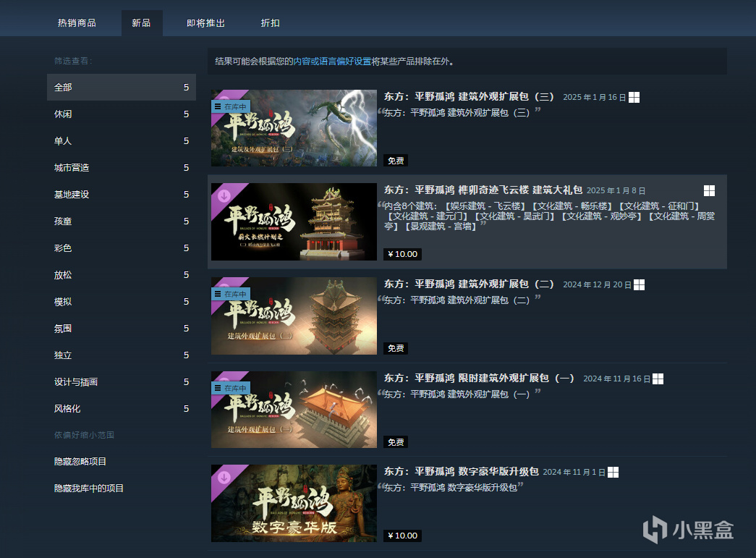Click ¥10.00 price of 数字豪华版升级包
This screenshot has width=756, height=558.
[x=402, y=536]
